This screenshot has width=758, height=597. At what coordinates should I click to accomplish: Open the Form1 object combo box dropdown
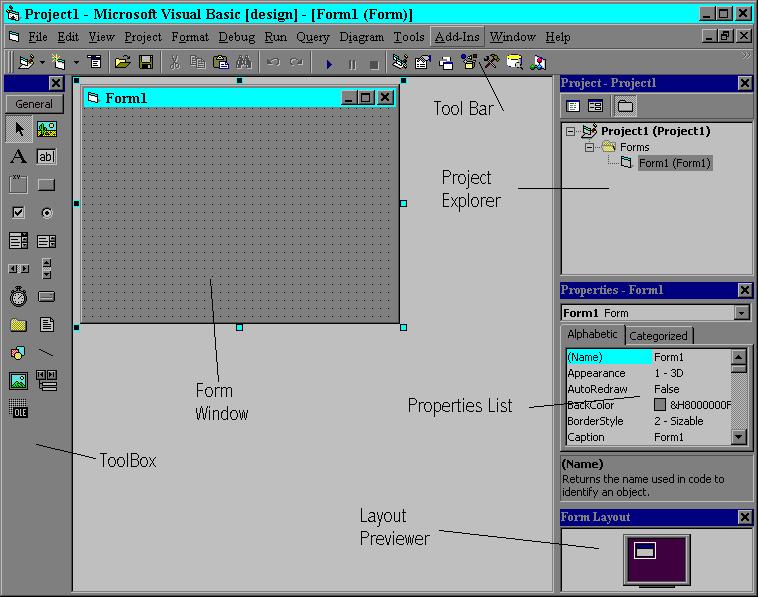click(x=742, y=313)
